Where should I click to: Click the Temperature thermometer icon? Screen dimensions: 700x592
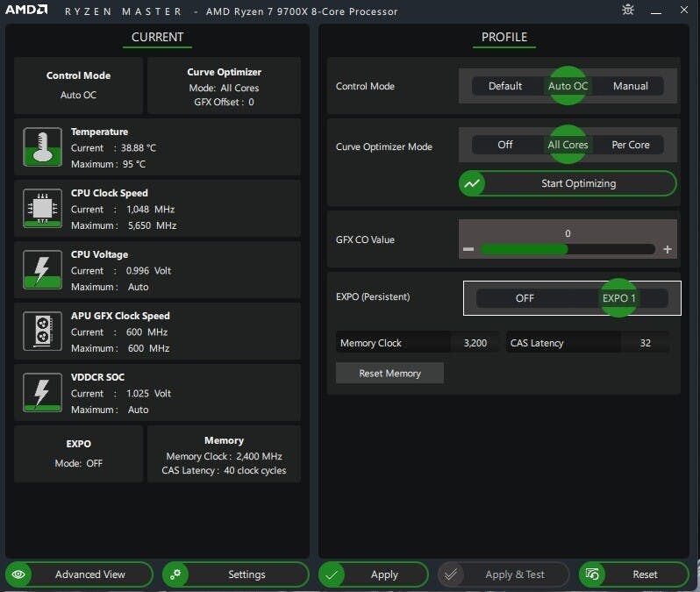coord(42,146)
